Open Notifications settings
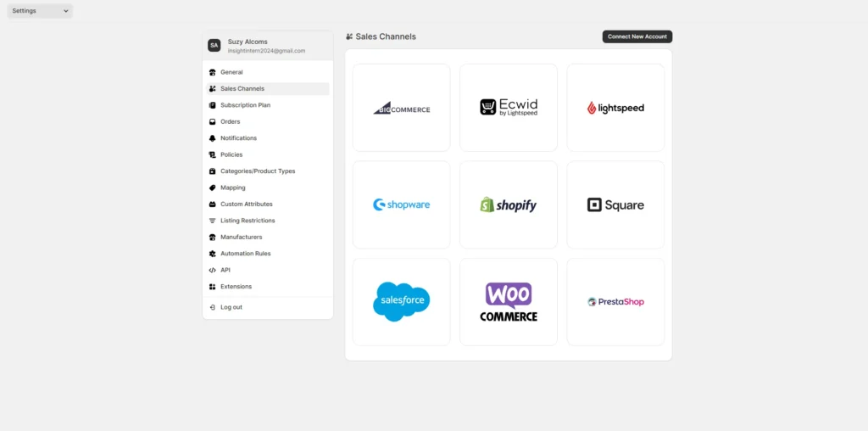This screenshot has height=431, width=868. 238,138
